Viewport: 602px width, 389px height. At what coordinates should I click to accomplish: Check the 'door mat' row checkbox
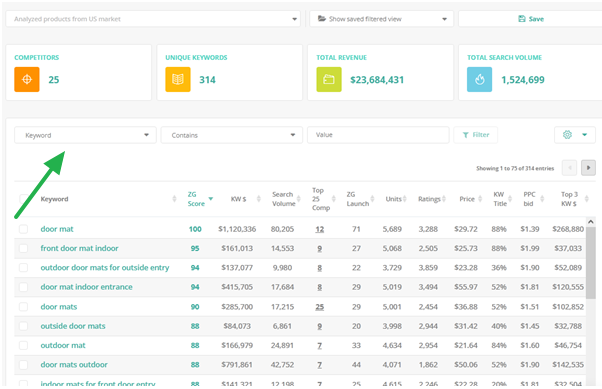click(x=23, y=229)
